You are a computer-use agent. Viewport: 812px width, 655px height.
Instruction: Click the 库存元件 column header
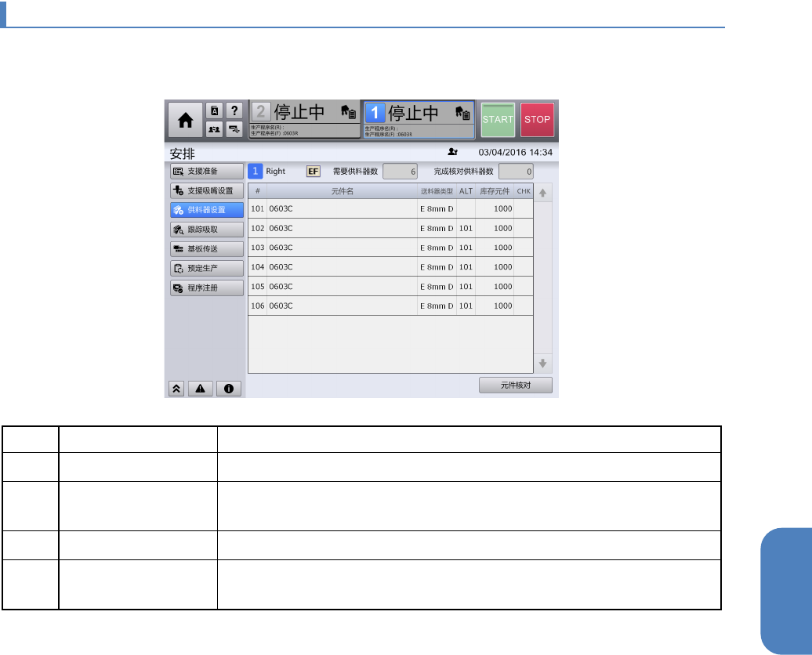(x=495, y=191)
